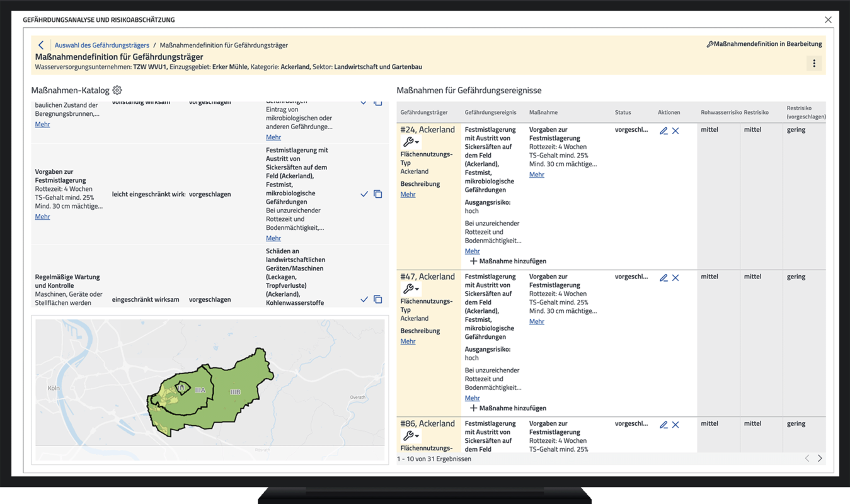Go to next results page
Screen dimensions: 850x504
coord(820,459)
